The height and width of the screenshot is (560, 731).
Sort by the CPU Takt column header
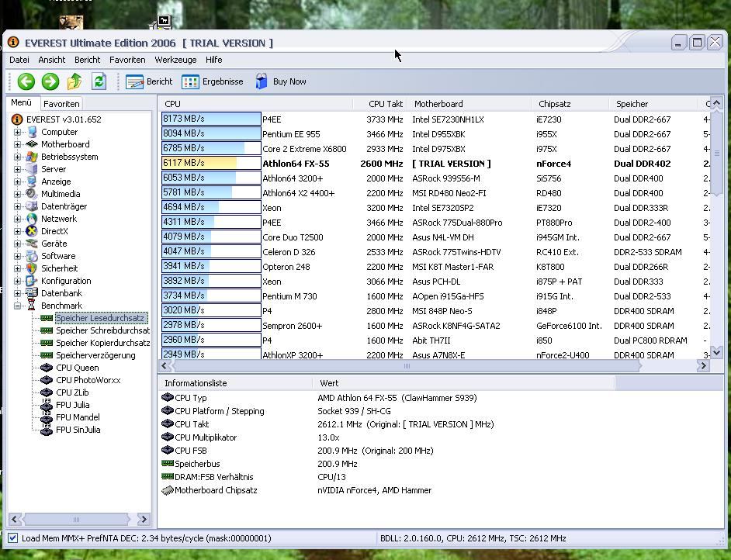tap(380, 104)
